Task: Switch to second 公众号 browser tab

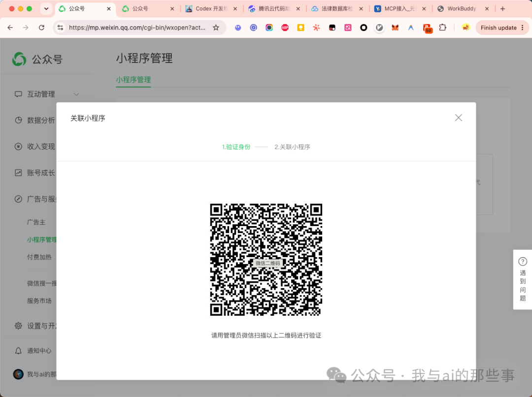Action: [x=148, y=8]
